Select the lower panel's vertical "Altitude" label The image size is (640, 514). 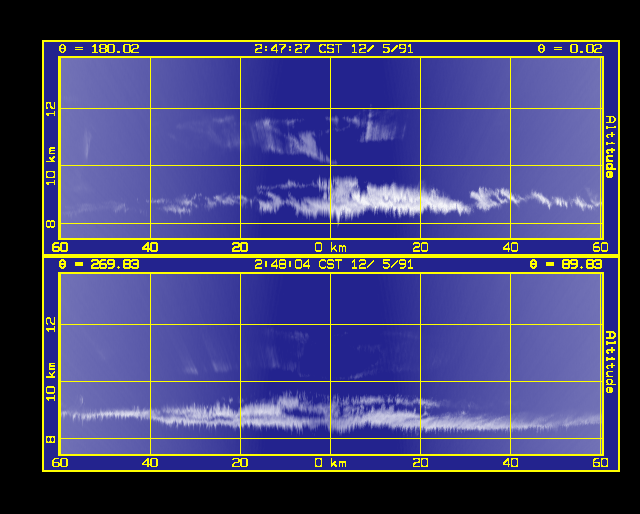tap(611, 362)
